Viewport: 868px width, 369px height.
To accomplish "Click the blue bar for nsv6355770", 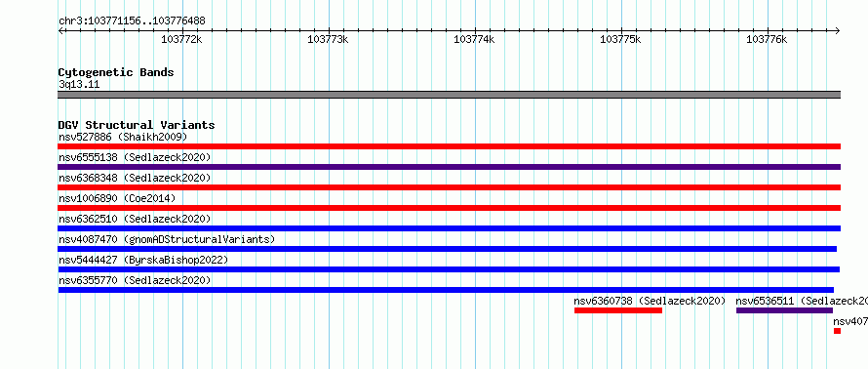I will pyautogui.click(x=446, y=290).
